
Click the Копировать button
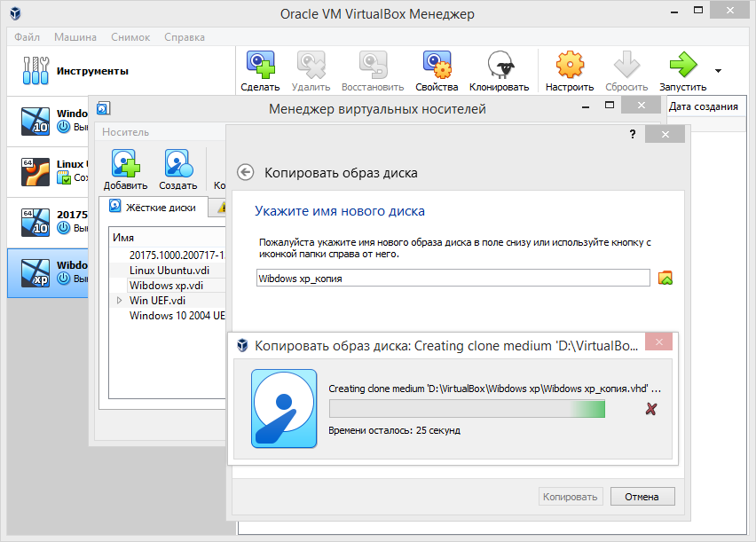tap(570, 497)
